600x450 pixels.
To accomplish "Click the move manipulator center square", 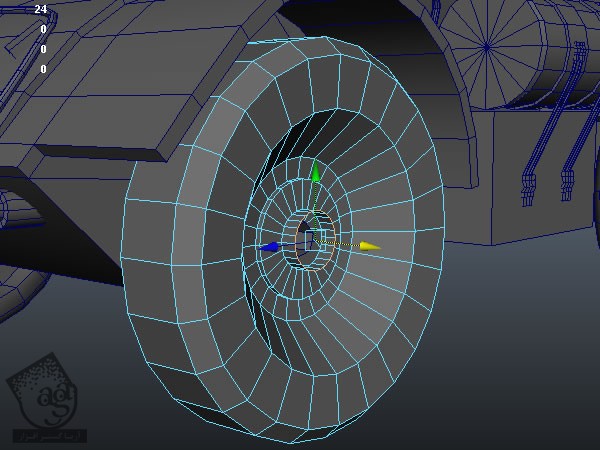I will coord(311,241).
